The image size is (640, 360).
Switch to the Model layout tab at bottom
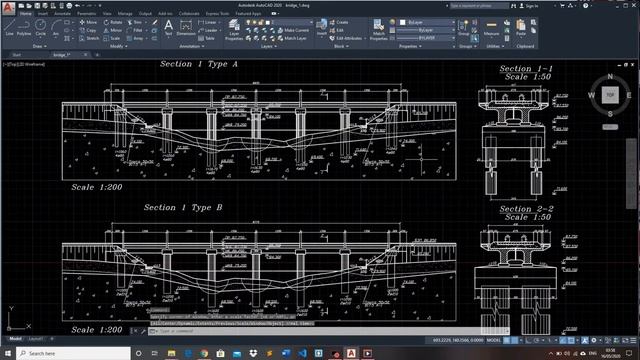(x=16, y=339)
